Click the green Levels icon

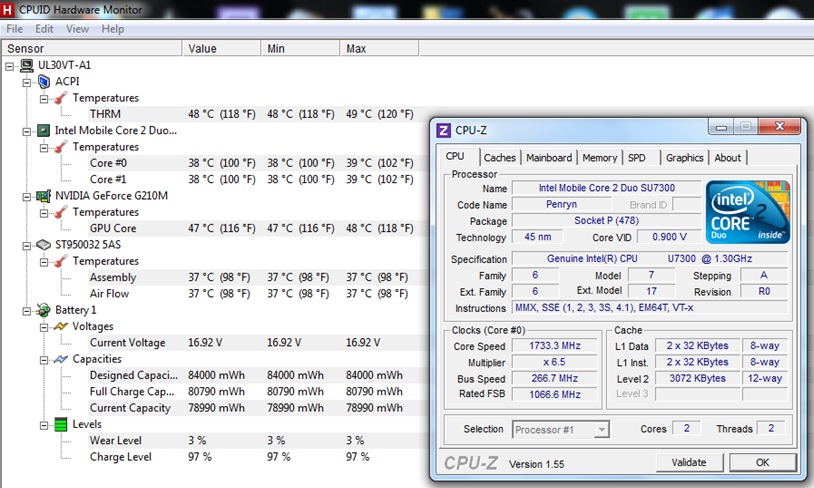pos(61,425)
